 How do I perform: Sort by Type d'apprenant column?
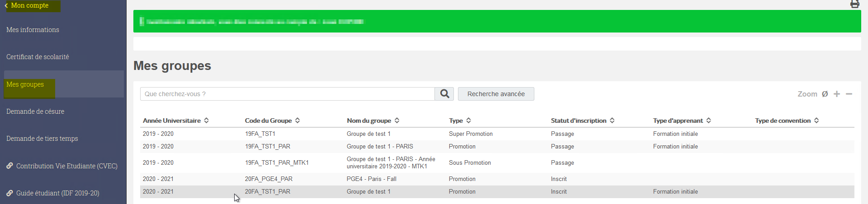(708, 121)
